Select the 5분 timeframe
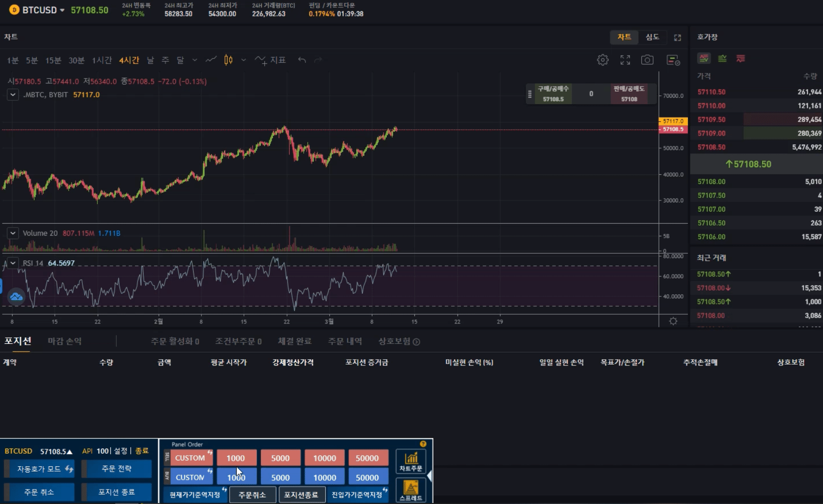This screenshot has height=504, width=823. click(x=31, y=60)
